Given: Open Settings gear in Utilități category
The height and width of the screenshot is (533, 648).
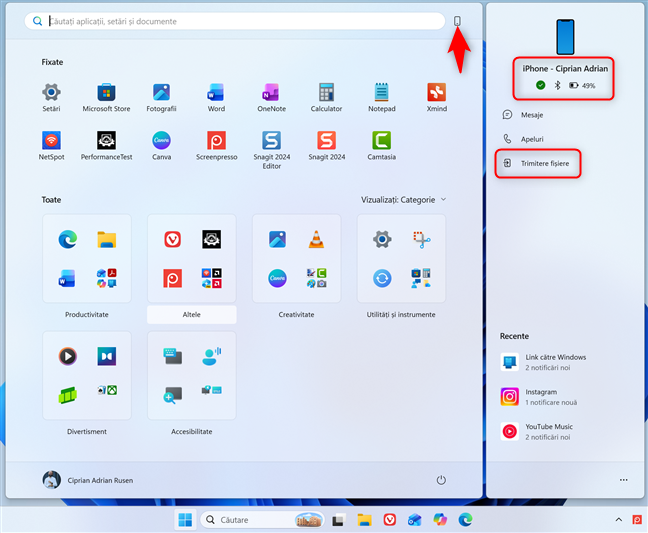Looking at the screenshot, I should tap(382, 239).
